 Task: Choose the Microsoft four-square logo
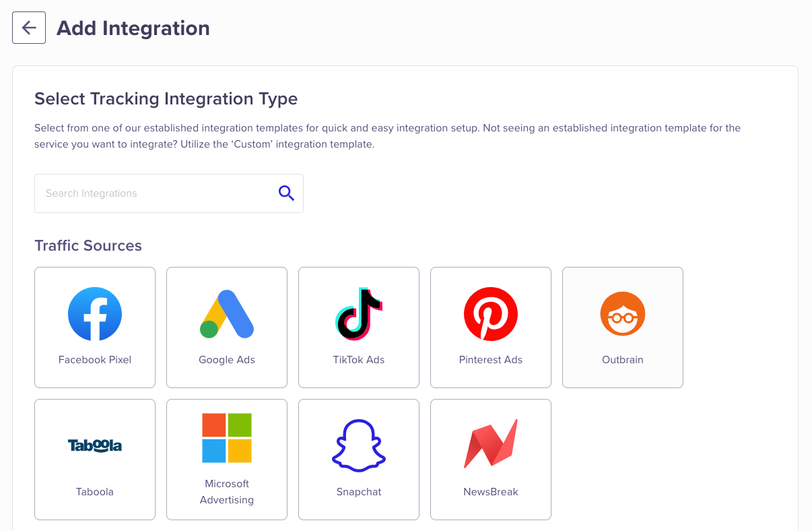pyautogui.click(x=227, y=438)
